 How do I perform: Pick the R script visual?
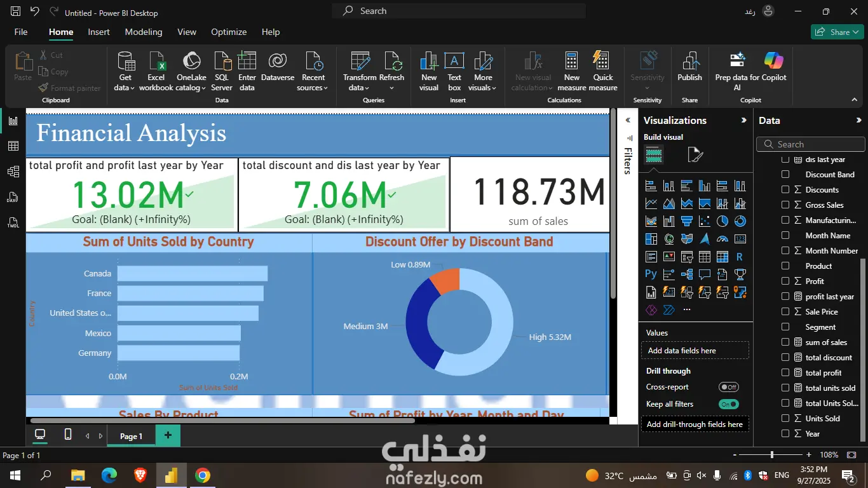pyautogui.click(x=740, y=257)
